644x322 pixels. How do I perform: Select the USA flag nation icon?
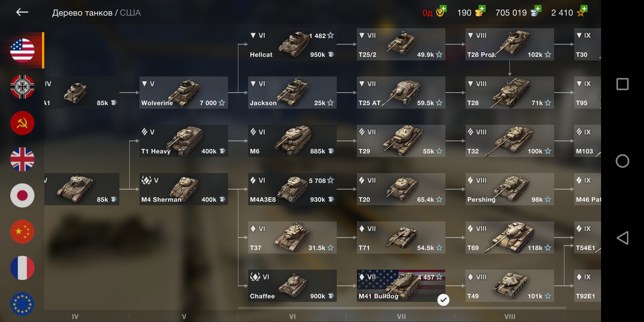pos(22,50)
